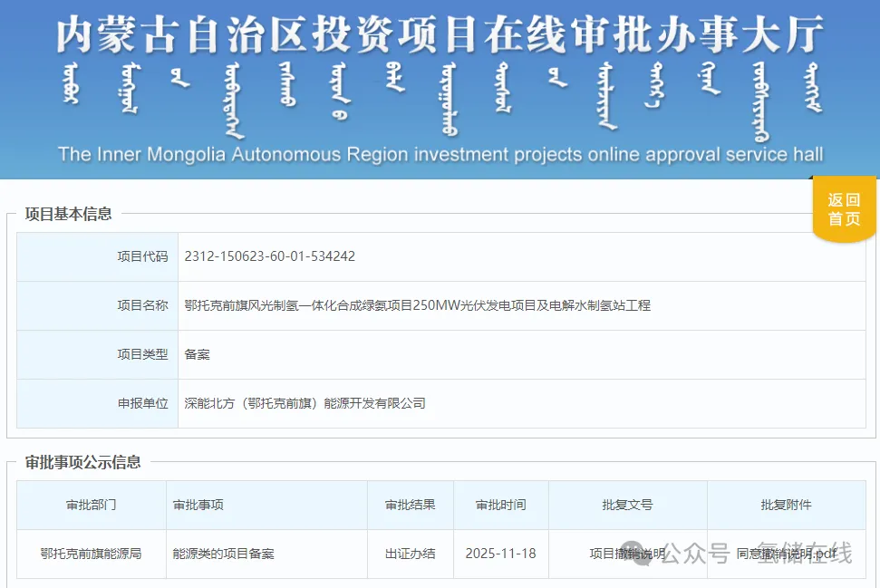The width and height of the screenshot is (880, 588).
Task: Click the 批复附件 column header
Action: [x=786, y=505]
